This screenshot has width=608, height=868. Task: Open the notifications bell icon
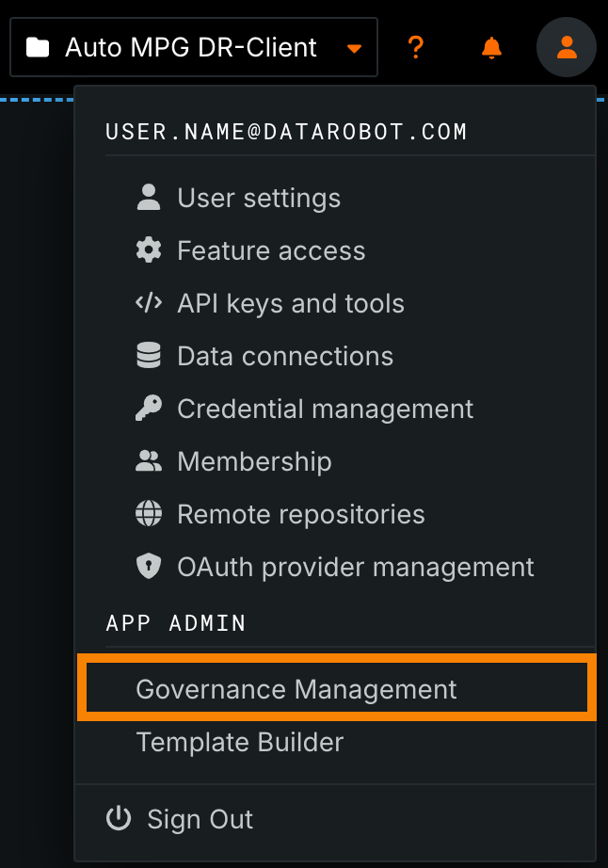tap(491, 47)
